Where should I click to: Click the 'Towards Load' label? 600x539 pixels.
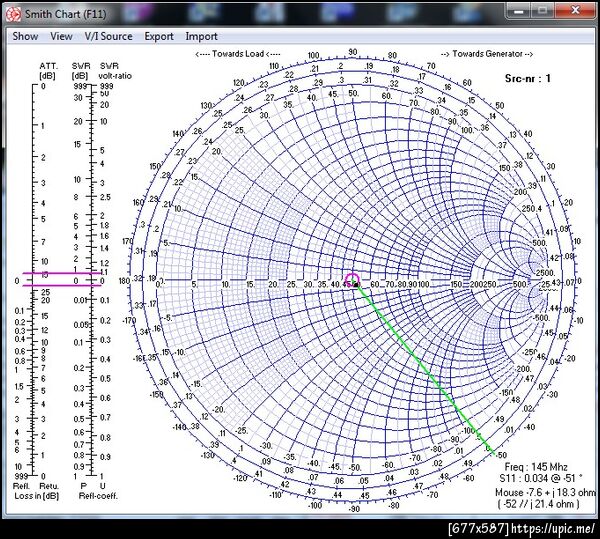(x=238, y=54)
